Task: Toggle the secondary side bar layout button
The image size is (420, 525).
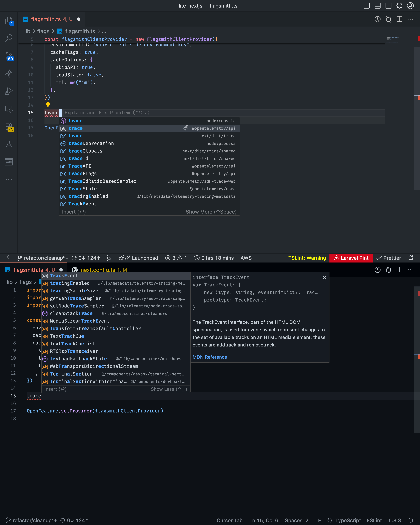Action: 388,6
